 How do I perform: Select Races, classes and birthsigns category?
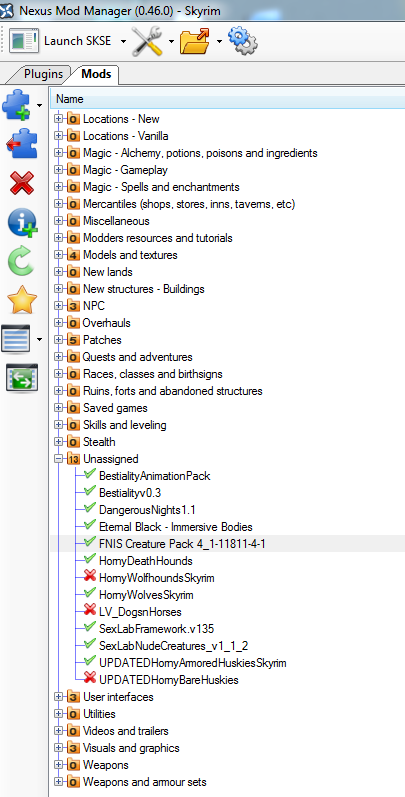click(153, 375)
